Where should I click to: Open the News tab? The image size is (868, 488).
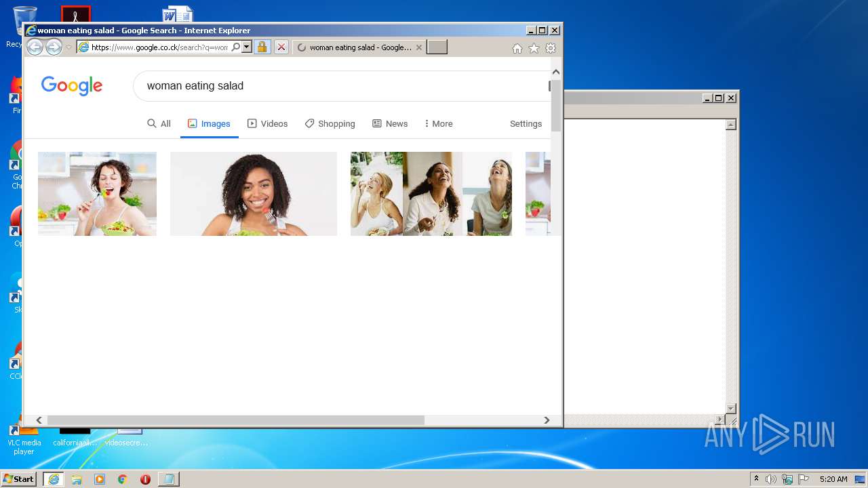pyautogui.click(x=390, y=123)
